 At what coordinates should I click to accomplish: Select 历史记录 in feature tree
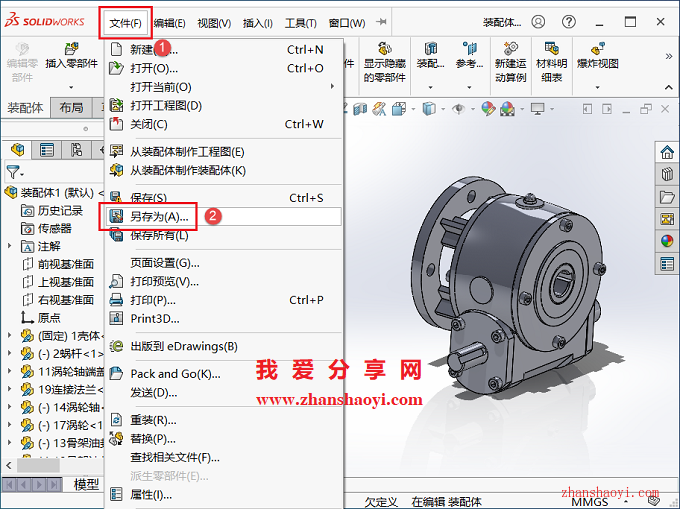pos(52,211)
